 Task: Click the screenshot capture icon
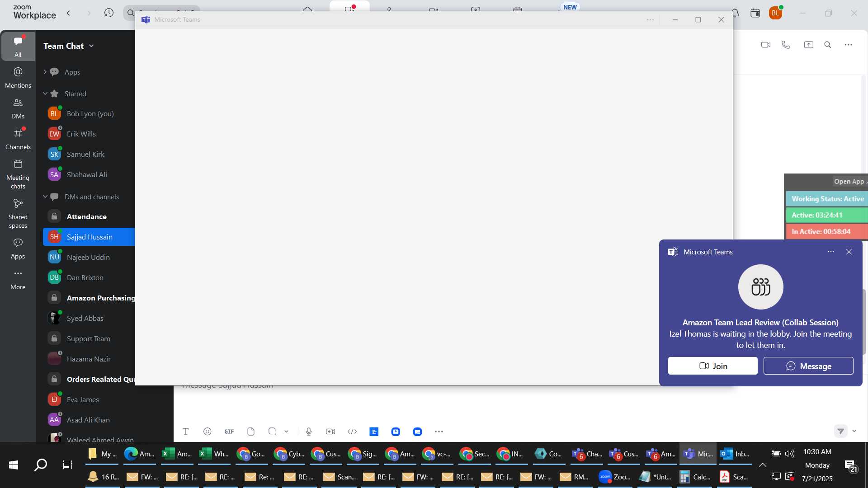(272, 432)
